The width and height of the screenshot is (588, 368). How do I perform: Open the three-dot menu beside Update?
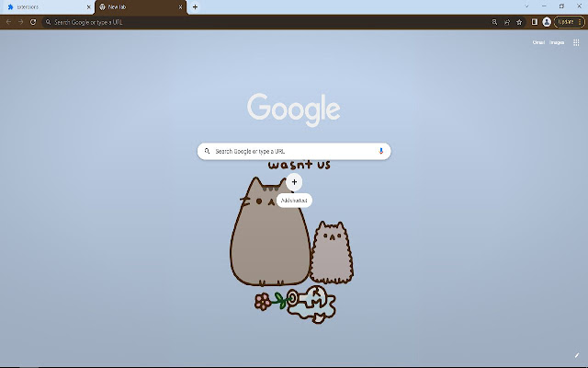pyautogui.click(x=580, y=22)
